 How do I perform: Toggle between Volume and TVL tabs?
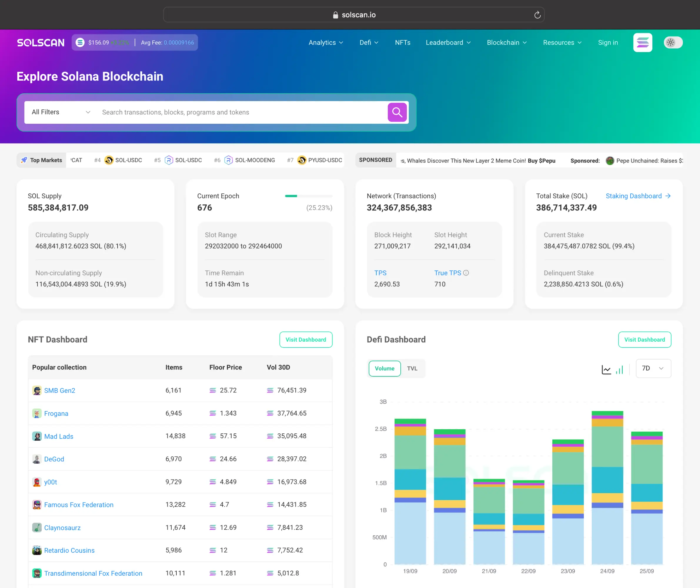point(412,368)
